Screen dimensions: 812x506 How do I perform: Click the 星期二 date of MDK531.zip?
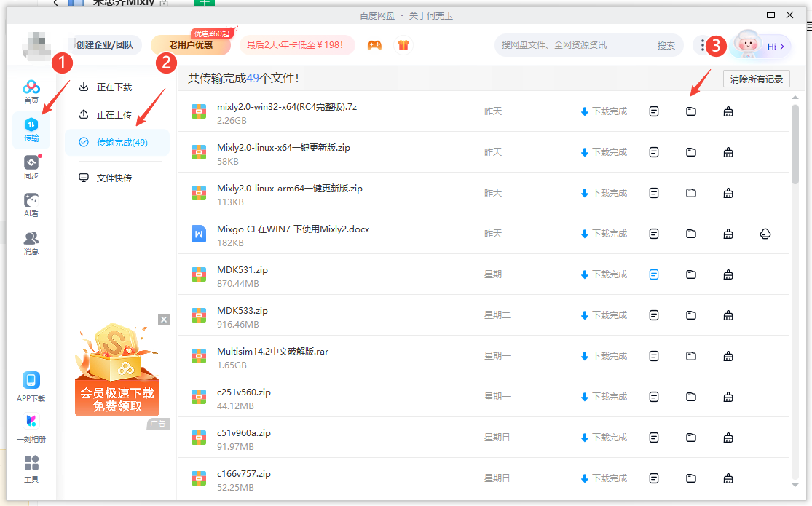(x=497, y=274)
